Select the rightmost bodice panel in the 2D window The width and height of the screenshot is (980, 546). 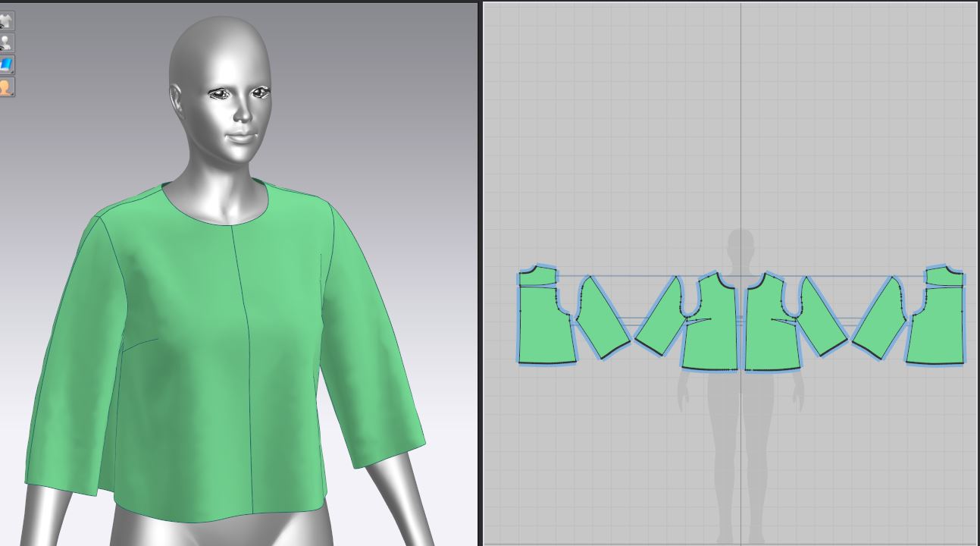point(937,326)
